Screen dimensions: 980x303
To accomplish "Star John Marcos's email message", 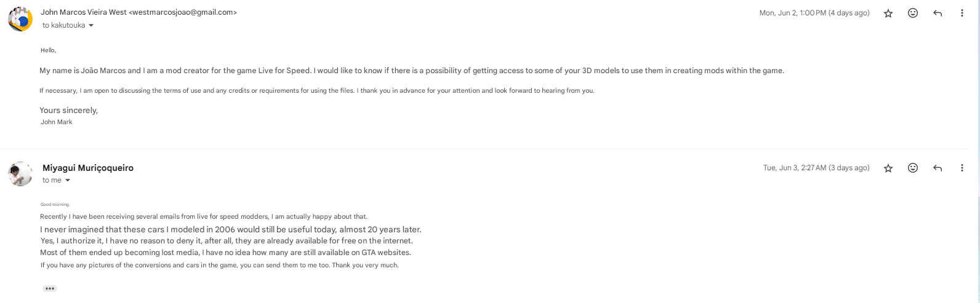I will point(888,13).
